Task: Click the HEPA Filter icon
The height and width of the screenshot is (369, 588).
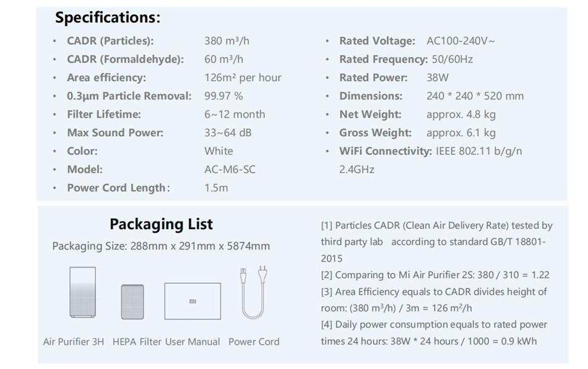Action: point(132,302)
